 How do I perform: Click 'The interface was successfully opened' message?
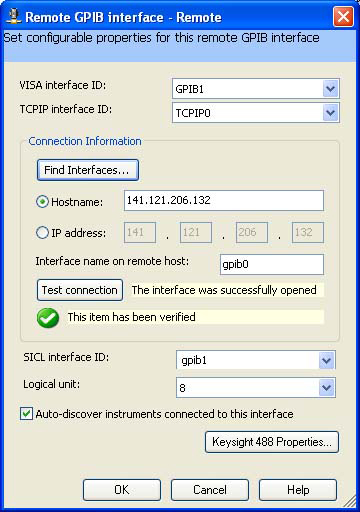[224, 290]
